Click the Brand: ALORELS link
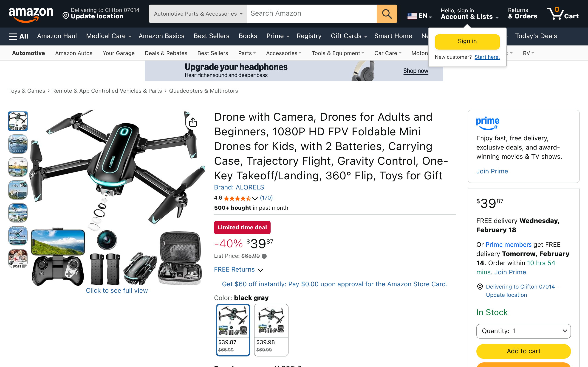The image size is (588, 367). [x=239, y=187]
